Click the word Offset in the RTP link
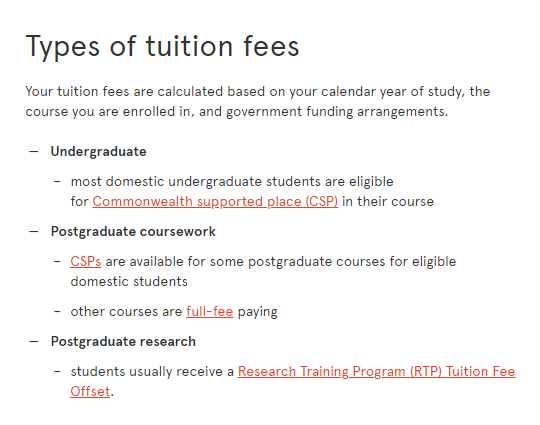 [x=90, y=391]
